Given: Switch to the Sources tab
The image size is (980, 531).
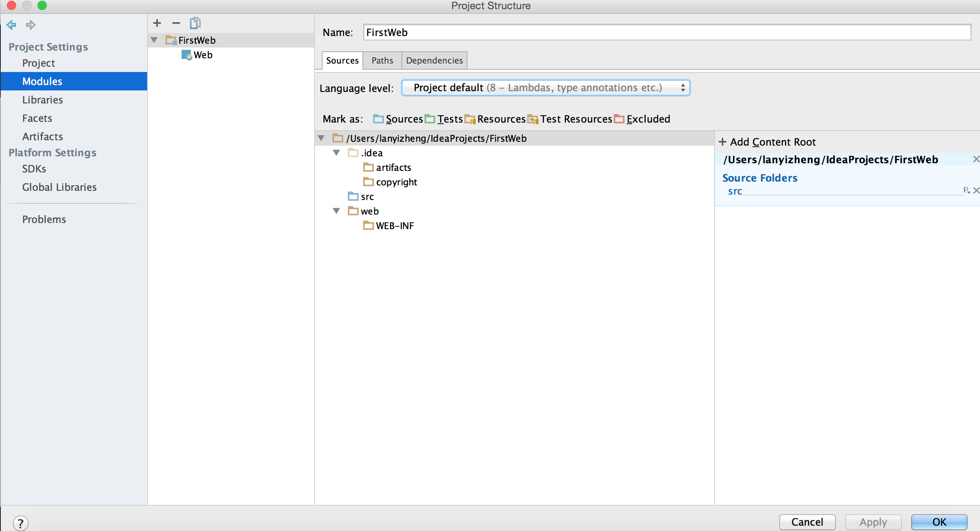Looking at the screenshot, I should tap(343, 61).
